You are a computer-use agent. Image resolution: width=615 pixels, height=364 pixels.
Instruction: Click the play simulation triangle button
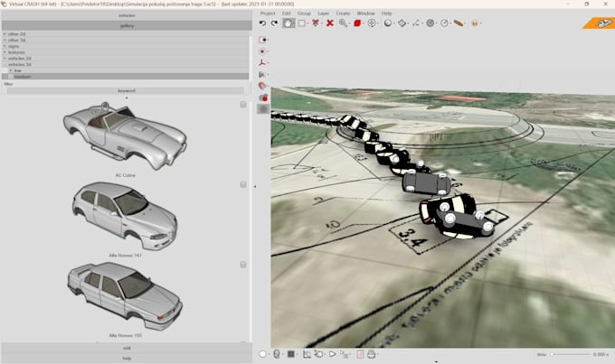click(332, 354)
